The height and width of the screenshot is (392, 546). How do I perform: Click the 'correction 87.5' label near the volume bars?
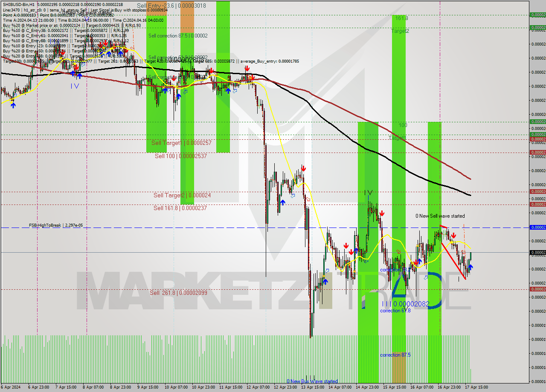[395, 355]
